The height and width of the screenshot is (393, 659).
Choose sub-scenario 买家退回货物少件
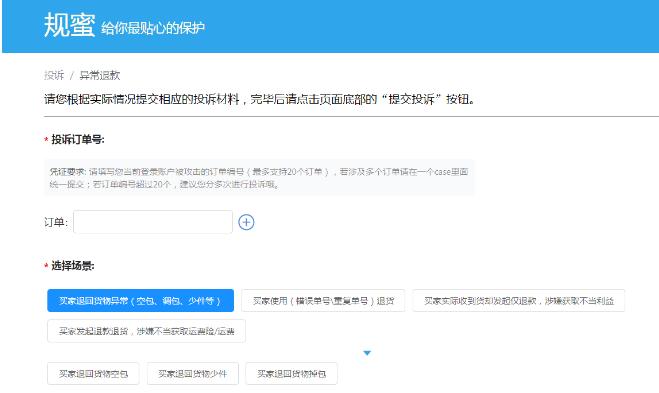point(192,373)
